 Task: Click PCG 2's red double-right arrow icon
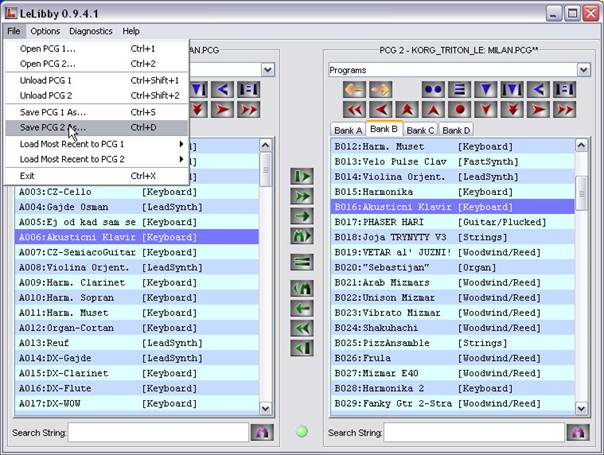tap(564, 109)
